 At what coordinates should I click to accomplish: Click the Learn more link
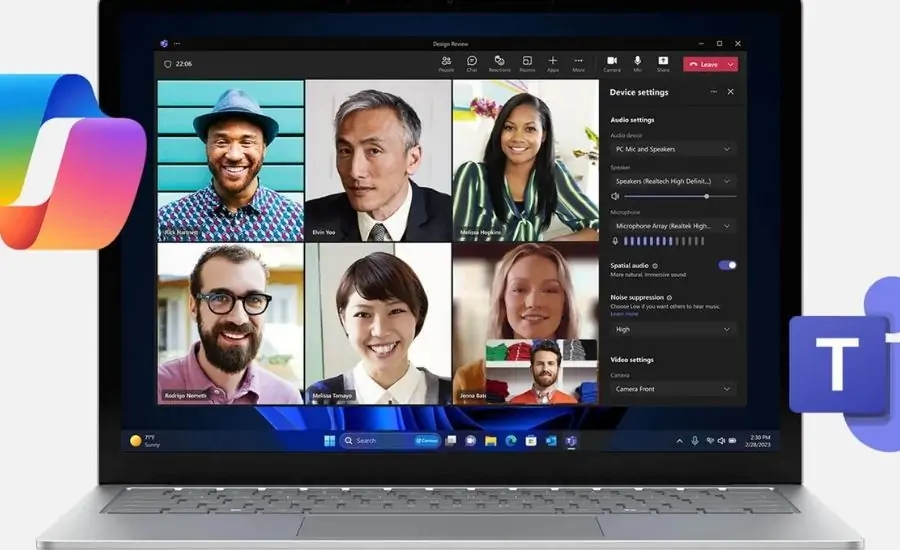624,314
